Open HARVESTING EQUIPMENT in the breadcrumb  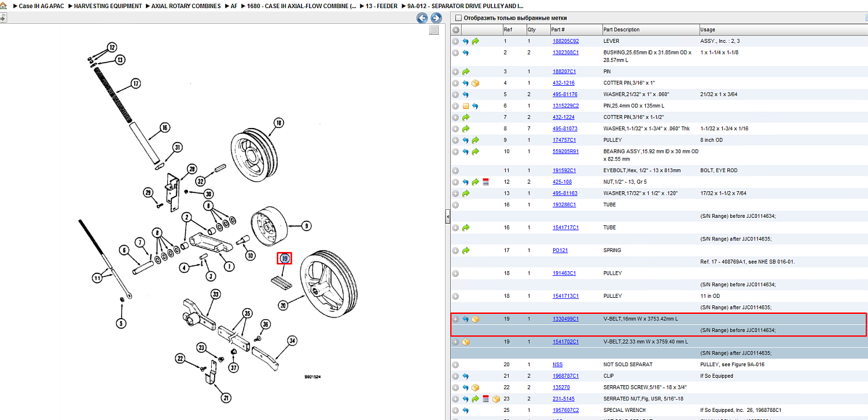coord(108,6)
